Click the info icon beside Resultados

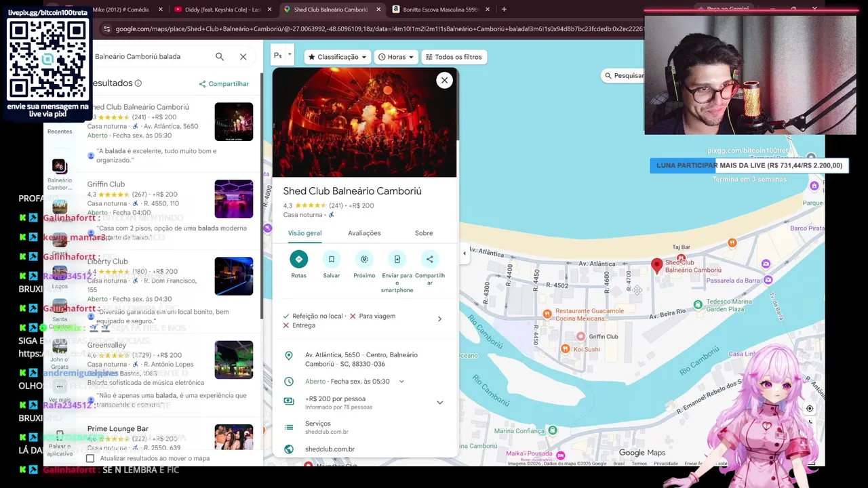click(x=138, y=83)
